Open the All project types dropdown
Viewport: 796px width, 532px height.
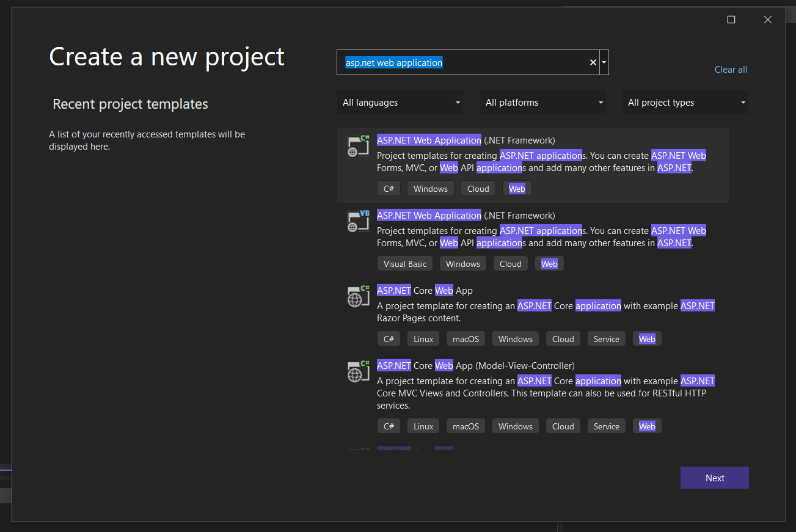tap(685, 103)
